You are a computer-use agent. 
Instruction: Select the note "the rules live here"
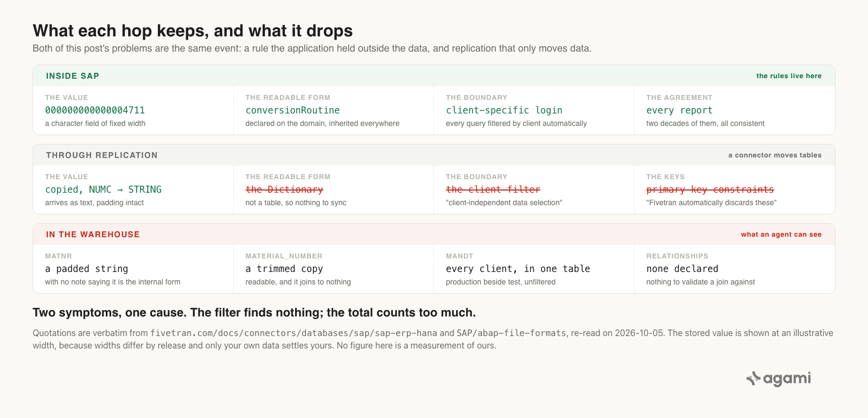[x=789, y=76]
